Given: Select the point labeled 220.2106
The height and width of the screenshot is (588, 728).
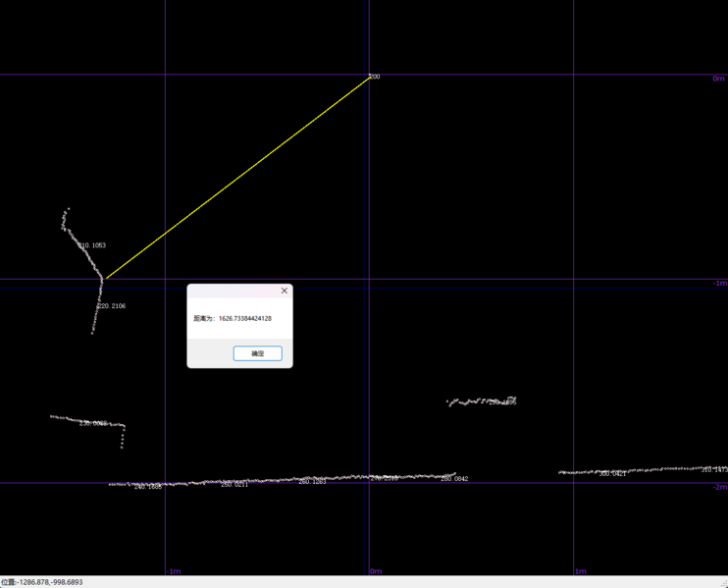Looking at the screenshot, I should [x=111, y=306].
